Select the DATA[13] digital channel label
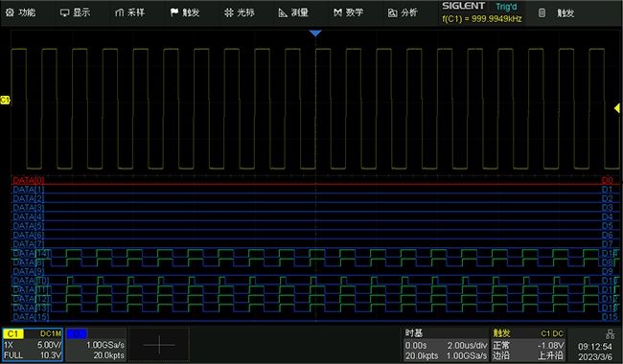This screenshot has height=364, width=623. (x=31, y=308)
